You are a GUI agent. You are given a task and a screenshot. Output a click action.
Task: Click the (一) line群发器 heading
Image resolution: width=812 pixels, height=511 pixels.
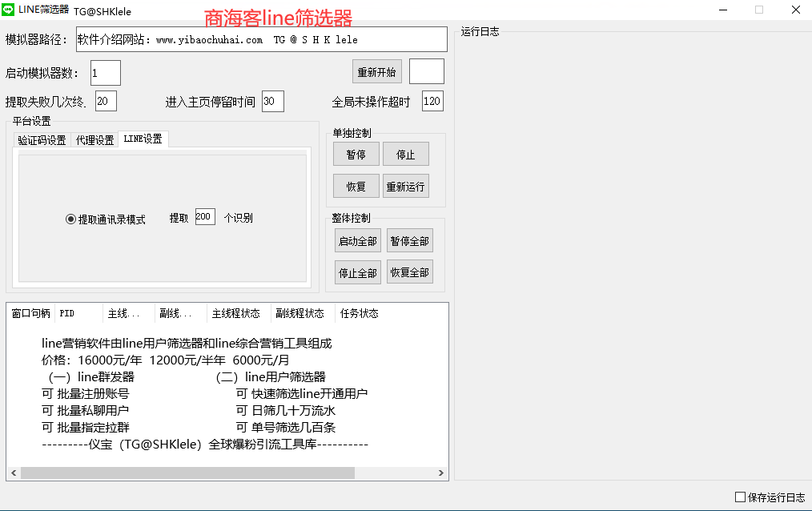coord(91,377)
